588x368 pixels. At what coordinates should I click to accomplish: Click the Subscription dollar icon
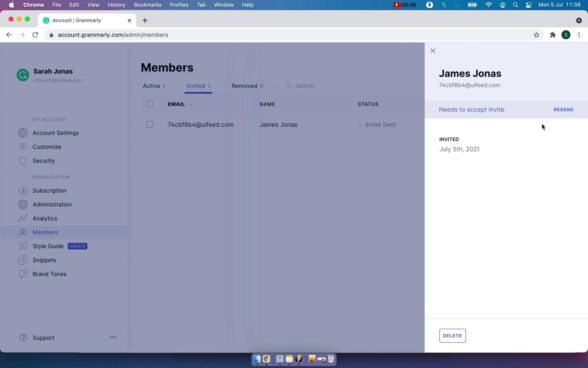click(23, 190)
